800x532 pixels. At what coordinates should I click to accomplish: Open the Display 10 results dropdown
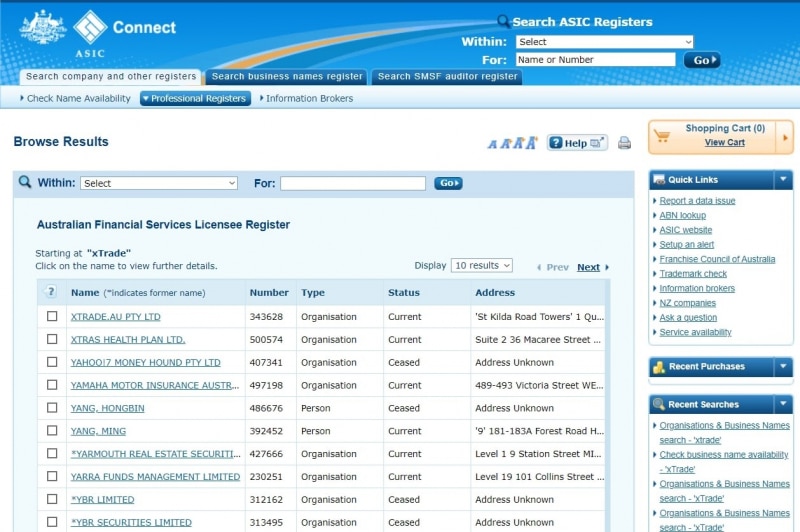pyautogui.click(x=482, y=266)
